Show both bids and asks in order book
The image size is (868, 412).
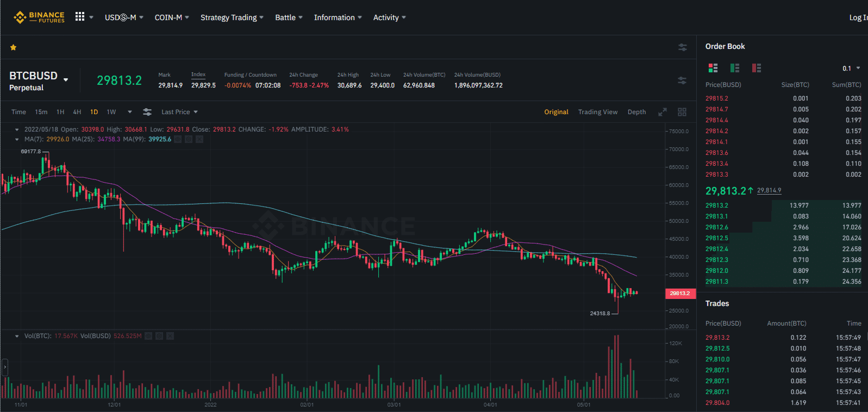point(713,68)
